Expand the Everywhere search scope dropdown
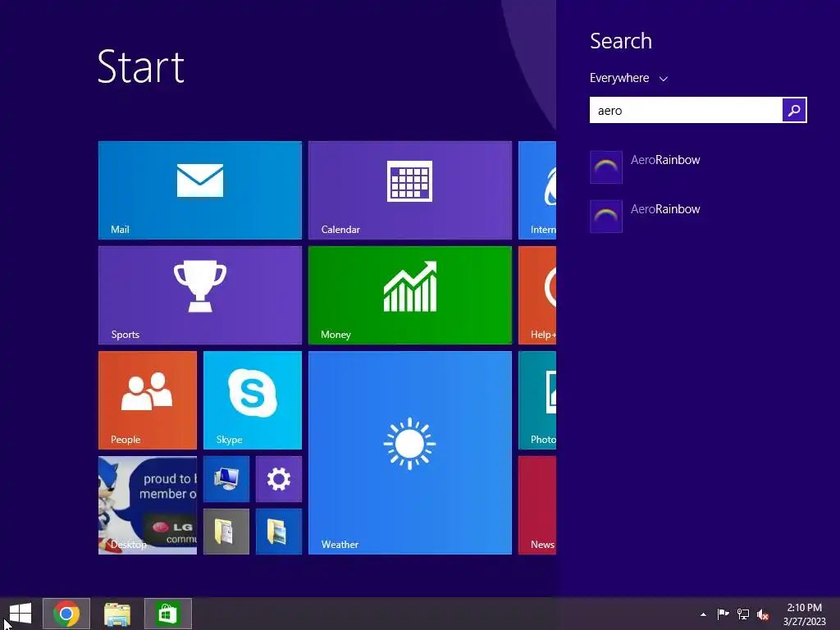Image resolution: width=840 pixels, height=630 pixels. coord(628,78)
